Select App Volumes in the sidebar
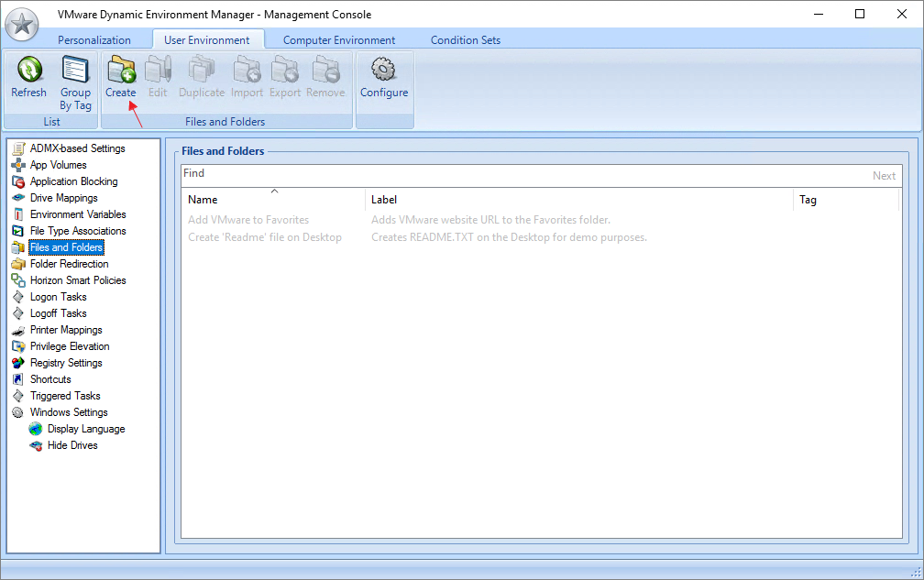The image size is (924, 580). pyautogui.click(x=56, y=165)
